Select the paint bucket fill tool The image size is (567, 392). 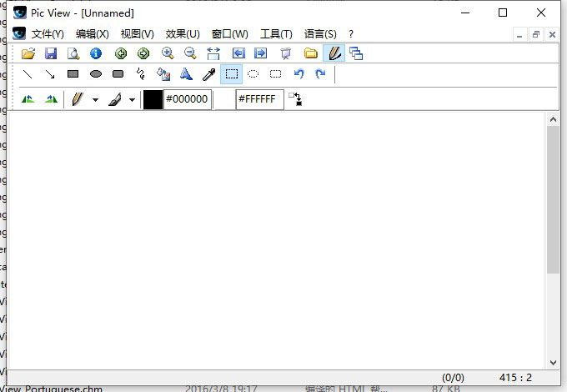point(163,74)
